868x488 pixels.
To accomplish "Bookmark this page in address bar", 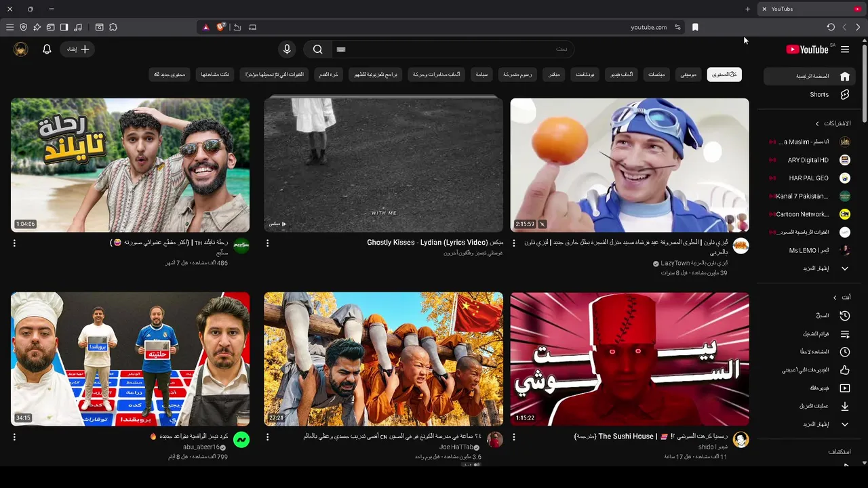I will (695, 27).
